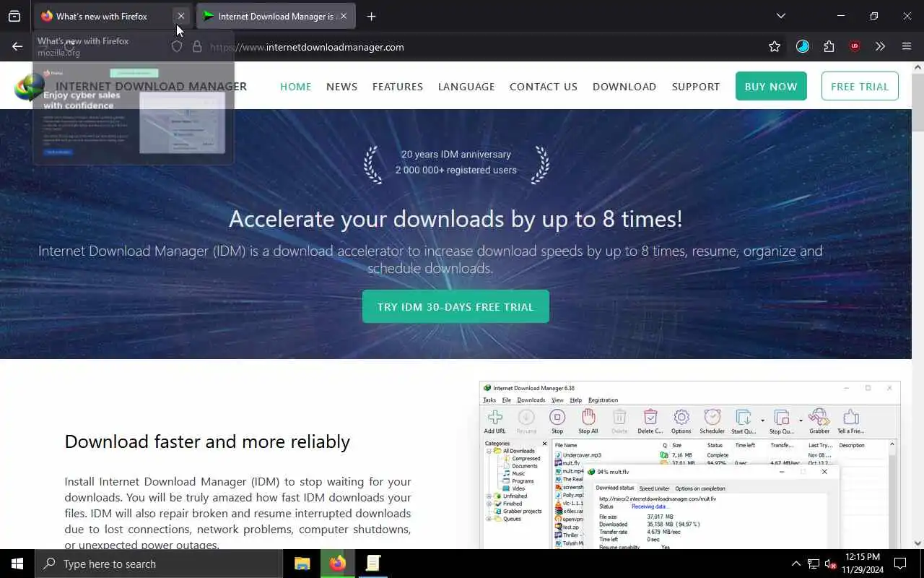Click the uBlock Origin toolbar icon
The height and width of the screenshot is (578, 924).
(x=855, y=47)
